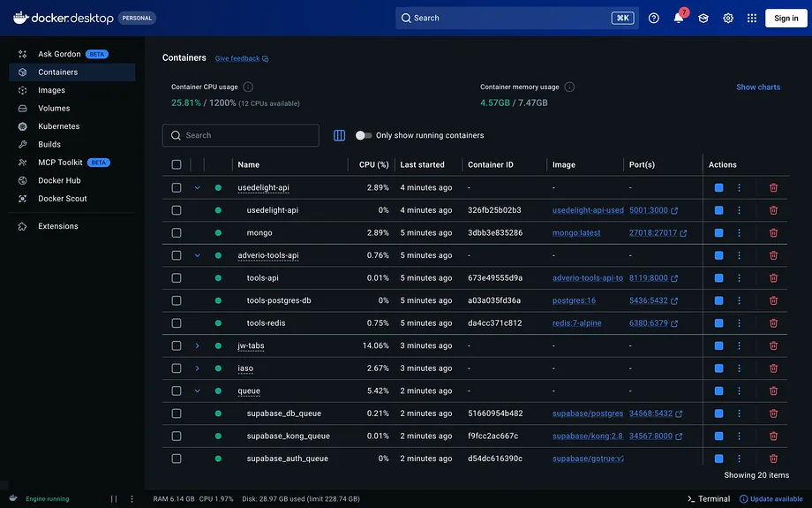Viewport: 812px width, 508px height.
Task: Stop the mongo container
Action: pyautogui.click(x=718, y=232)
